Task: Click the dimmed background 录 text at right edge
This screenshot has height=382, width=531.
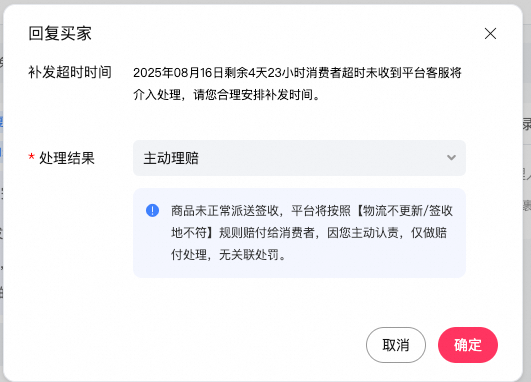Action: click(527, 124)
